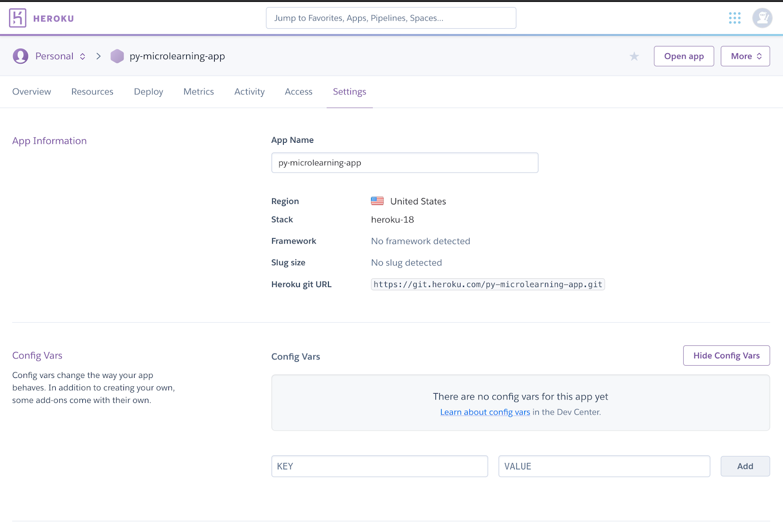Click the config var KEY field

380,466
